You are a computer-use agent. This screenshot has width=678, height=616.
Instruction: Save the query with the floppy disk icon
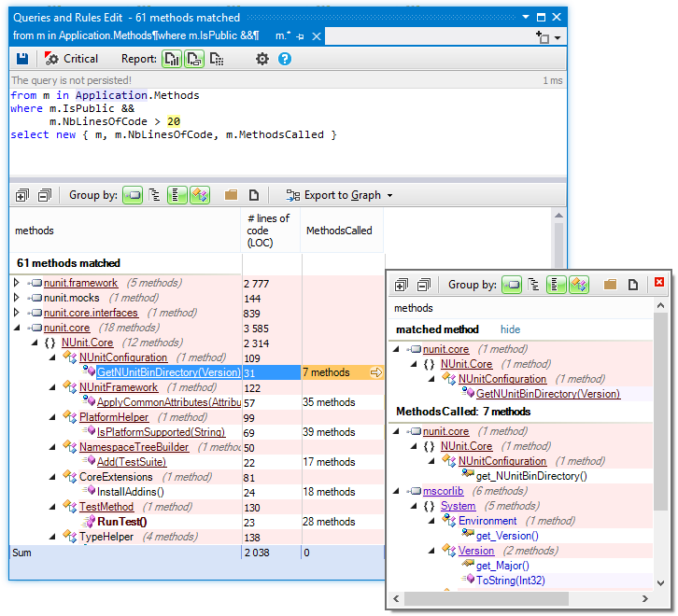[22, 59]
